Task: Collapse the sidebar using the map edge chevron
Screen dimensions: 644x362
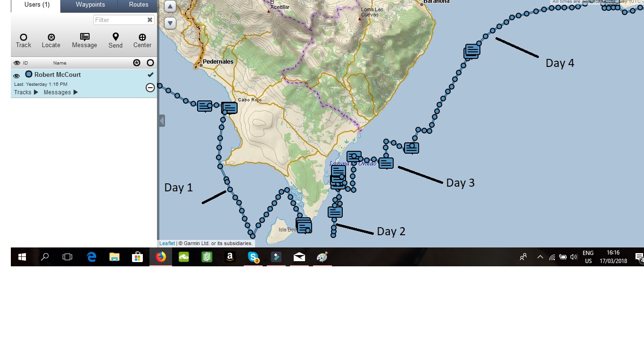Action: click(162, 120)
